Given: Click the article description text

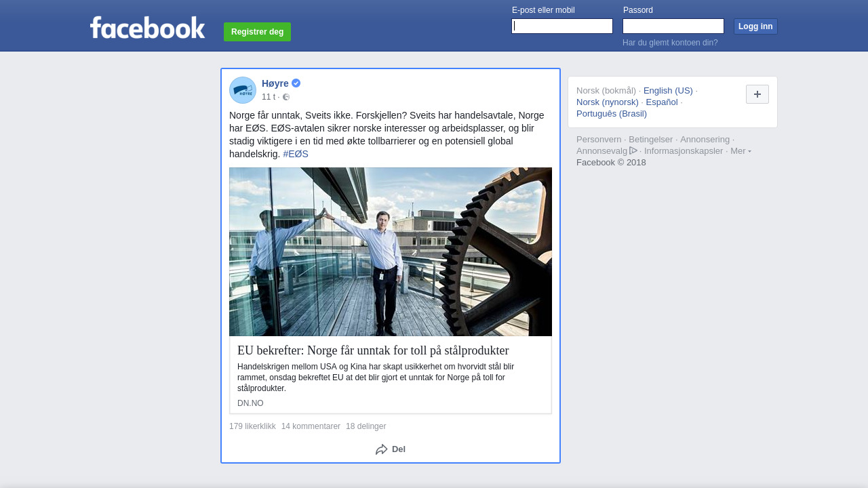Looking at the screenshot, I should (376, 378).
